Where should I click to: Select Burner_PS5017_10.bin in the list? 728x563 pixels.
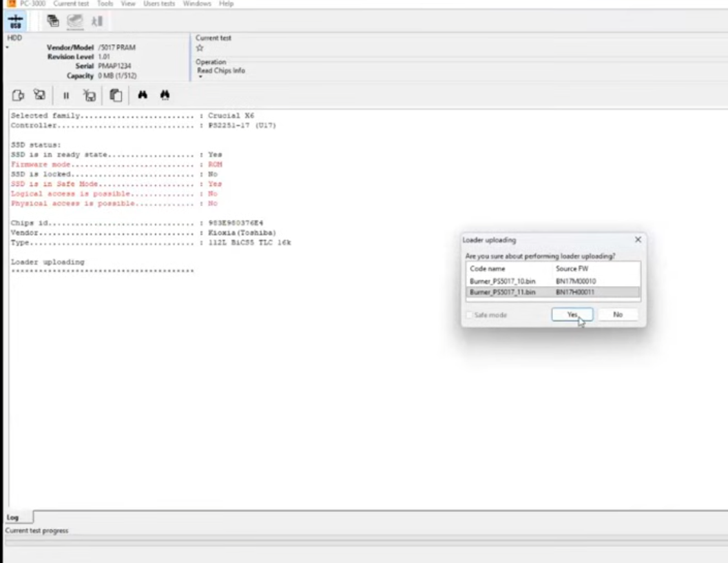pyautogui.click(x=502, y=281)
